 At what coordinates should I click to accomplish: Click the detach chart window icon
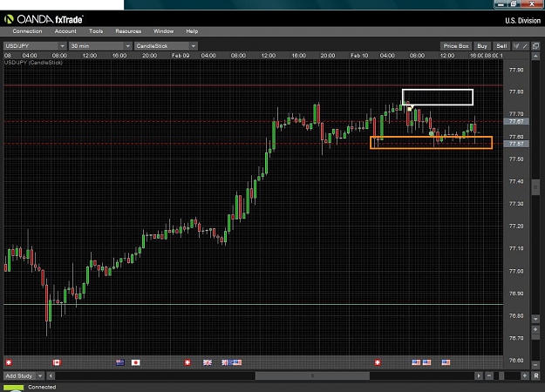tap(535, 46)
